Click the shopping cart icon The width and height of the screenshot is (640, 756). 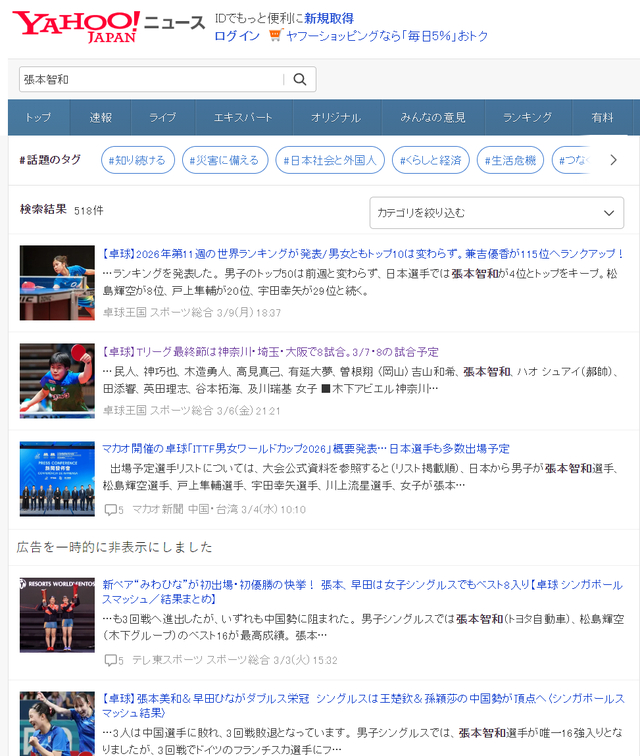tap(275, 35)
